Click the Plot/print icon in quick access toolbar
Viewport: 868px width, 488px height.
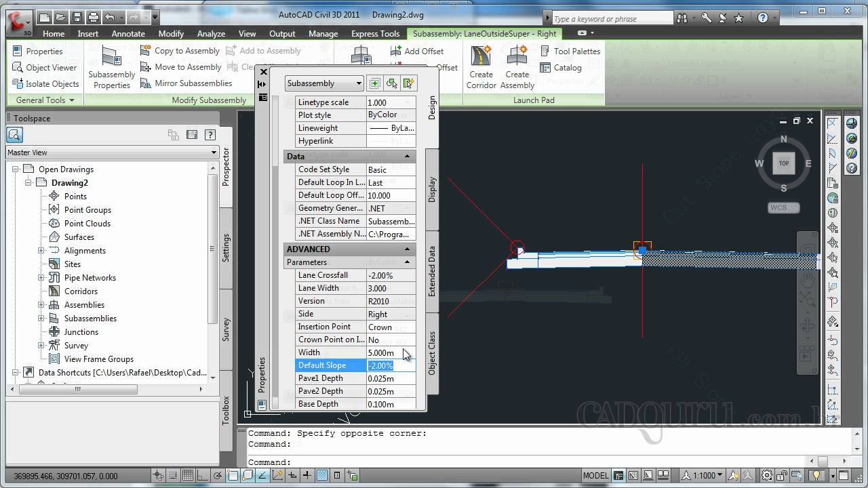(x=93, y=17)
